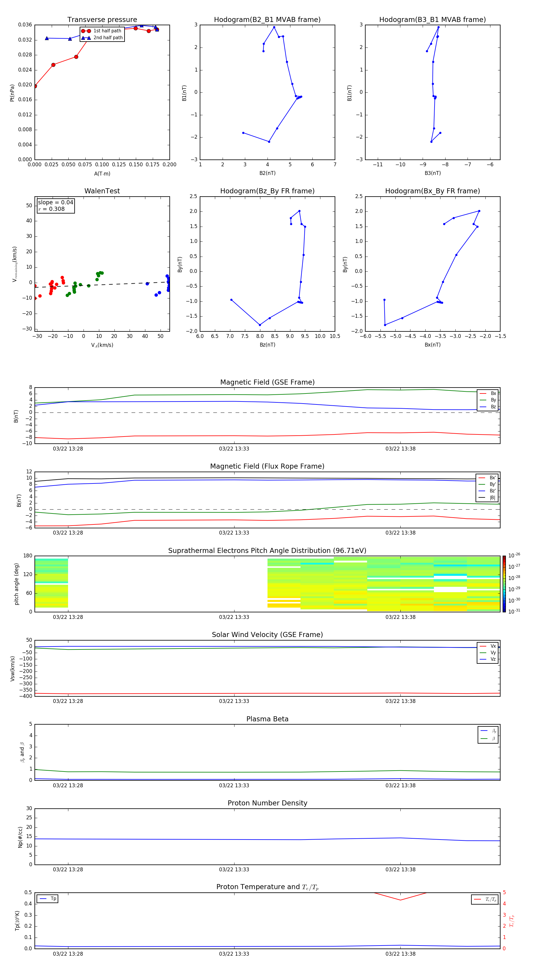Click the "2nd half path" legend entry
Image resolution: width=535 pixels, height=980 pixels.
[102, 38]
